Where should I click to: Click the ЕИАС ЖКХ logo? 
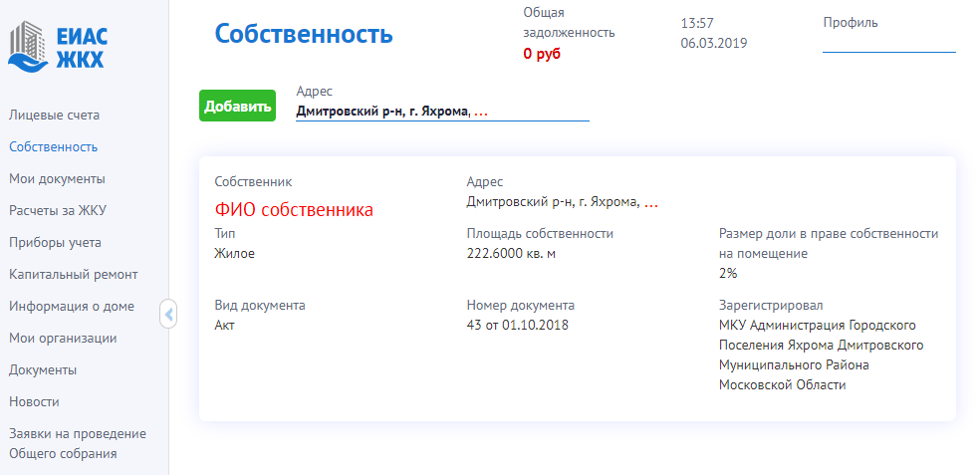click(x=58, y=46)
